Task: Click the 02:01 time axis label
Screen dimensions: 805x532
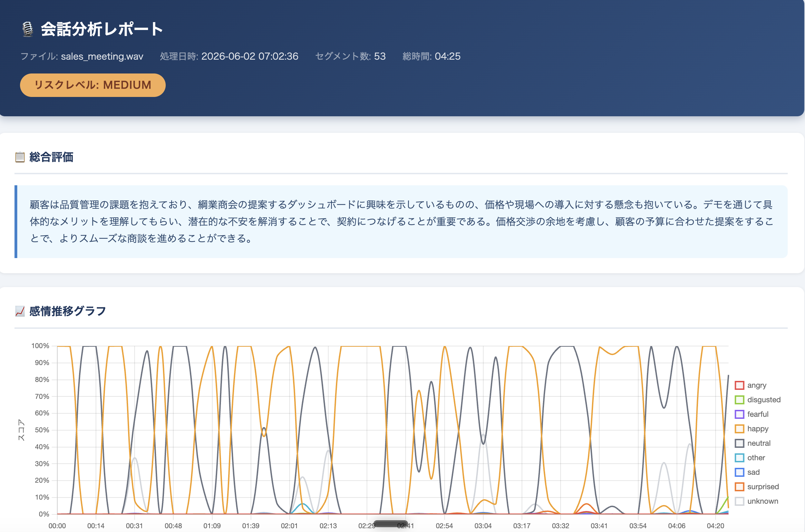Action: pos(289,526)
